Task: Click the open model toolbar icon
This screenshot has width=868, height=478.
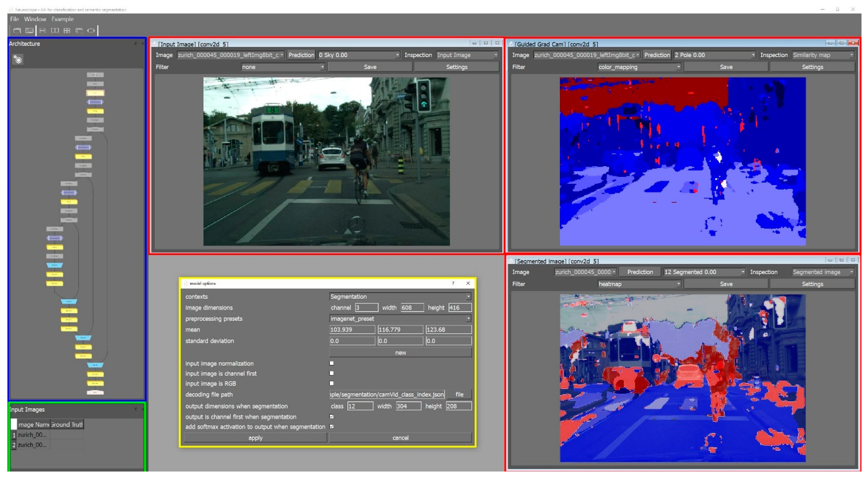Action: (x=17, y=31)
